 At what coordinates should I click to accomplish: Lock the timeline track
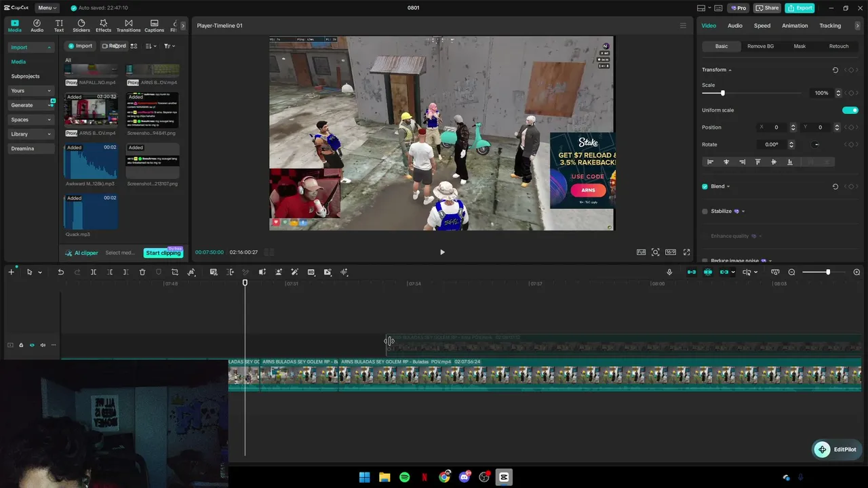click(x=21, y=345)
